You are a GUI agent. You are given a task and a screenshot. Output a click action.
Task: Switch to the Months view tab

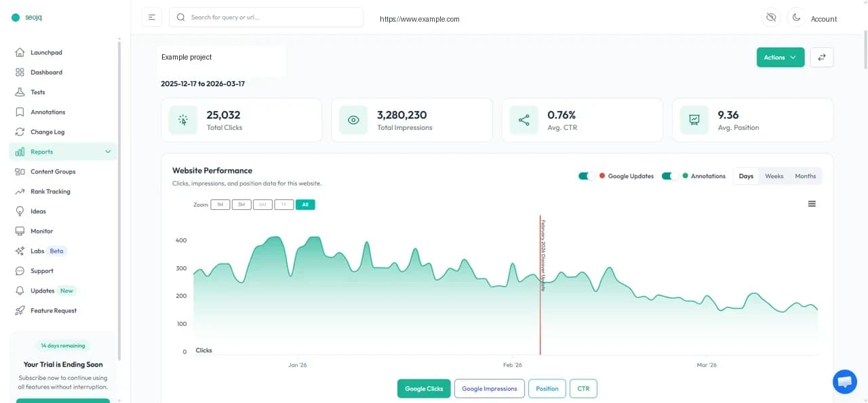point(805,175)
